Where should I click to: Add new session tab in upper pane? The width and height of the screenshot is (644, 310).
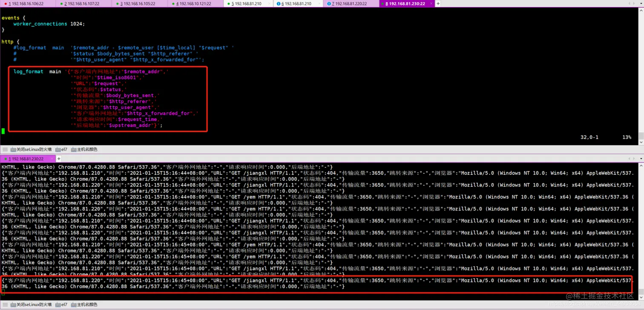[438, 3]
